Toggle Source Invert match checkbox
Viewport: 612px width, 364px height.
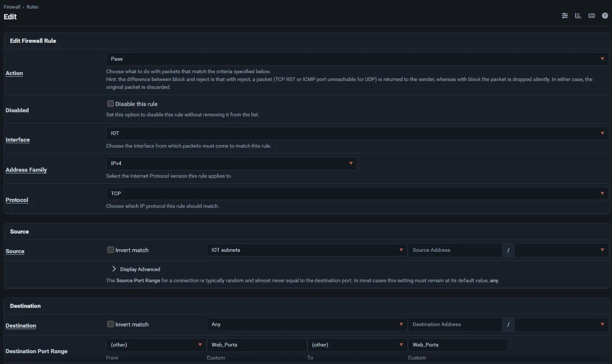coord(111,250)
